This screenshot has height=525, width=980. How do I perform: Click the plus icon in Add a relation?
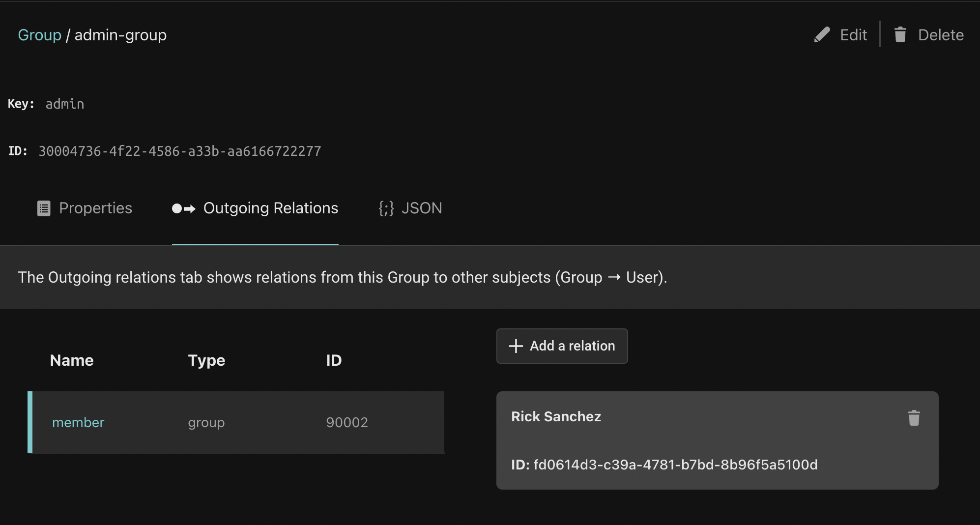pyautogui.click(x=516, y=346)
